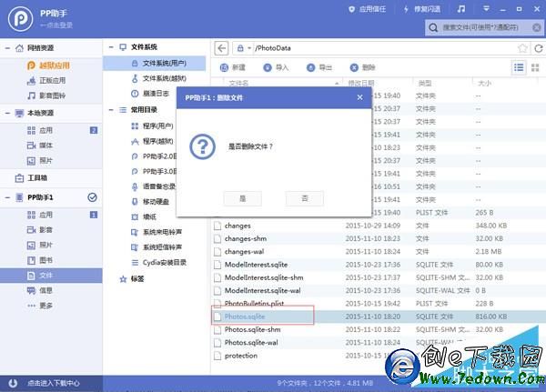
Task: Open the title bar dropdown menu icon
Action: [x=486, y=9]
